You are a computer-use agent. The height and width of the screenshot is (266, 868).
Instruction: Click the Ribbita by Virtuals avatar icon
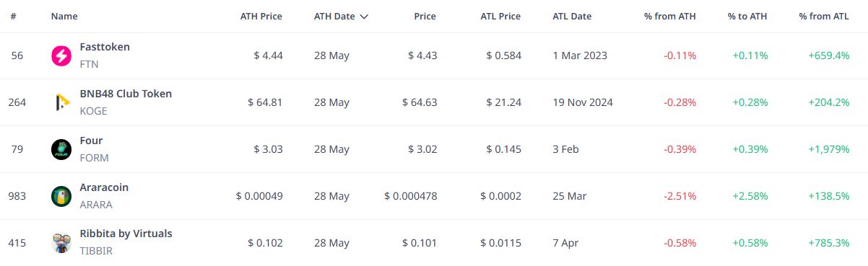(x=61, y=243)
